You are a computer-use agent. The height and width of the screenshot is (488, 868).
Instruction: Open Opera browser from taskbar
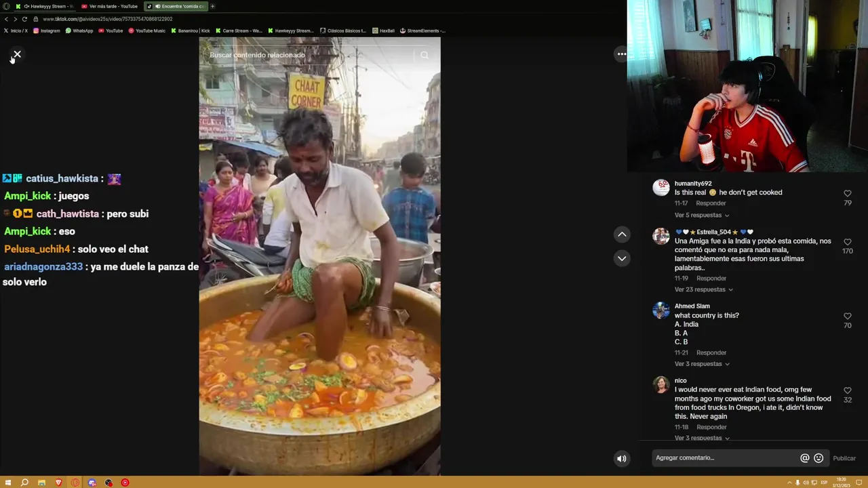tap(75, 483)
